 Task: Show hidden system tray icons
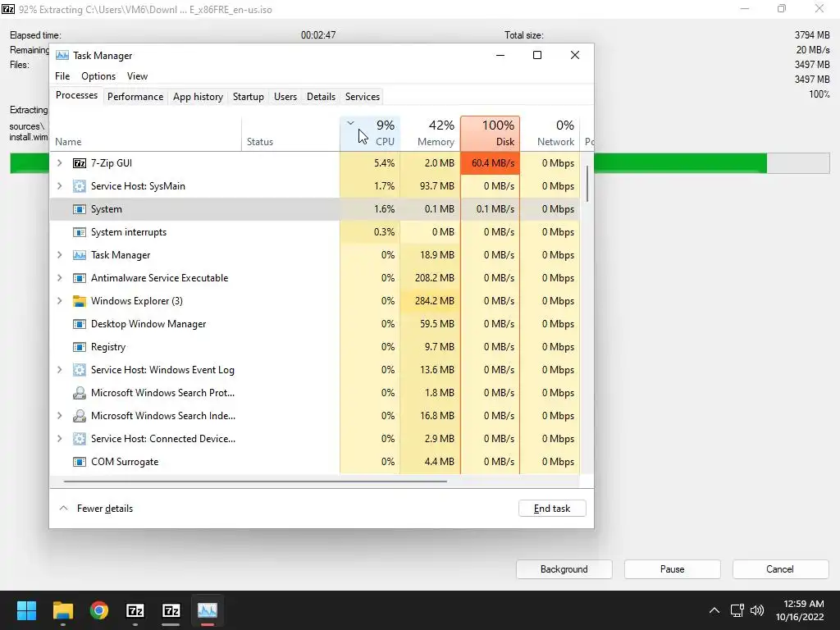[714, 610]
